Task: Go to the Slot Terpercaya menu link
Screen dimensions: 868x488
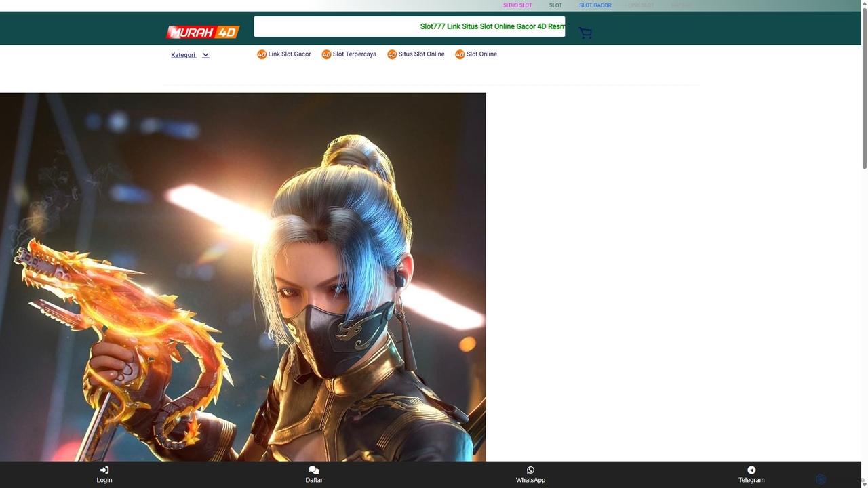Action: 355,54
